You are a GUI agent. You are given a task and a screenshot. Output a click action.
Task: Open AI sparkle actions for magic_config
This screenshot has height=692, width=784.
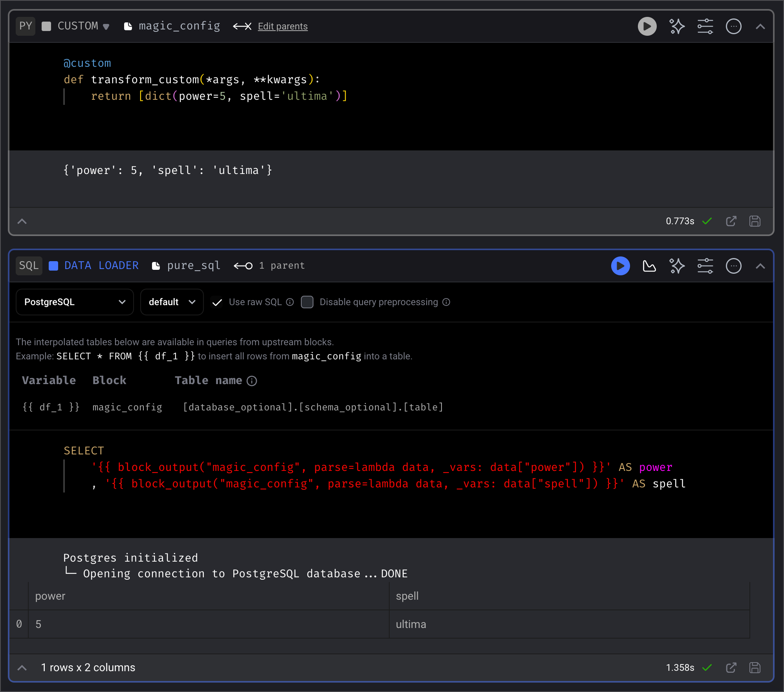(x=677, y=26)
